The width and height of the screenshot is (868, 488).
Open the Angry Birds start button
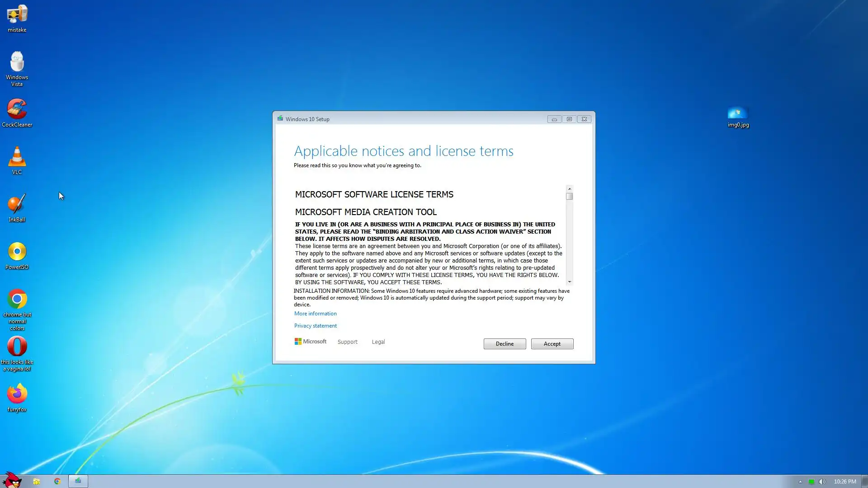(12, 481)
